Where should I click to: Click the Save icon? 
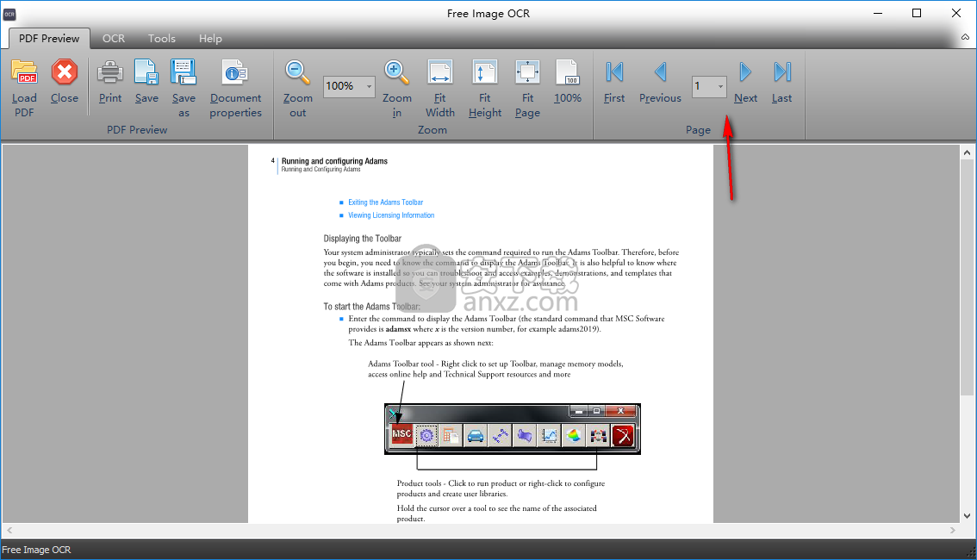point(146,72)
